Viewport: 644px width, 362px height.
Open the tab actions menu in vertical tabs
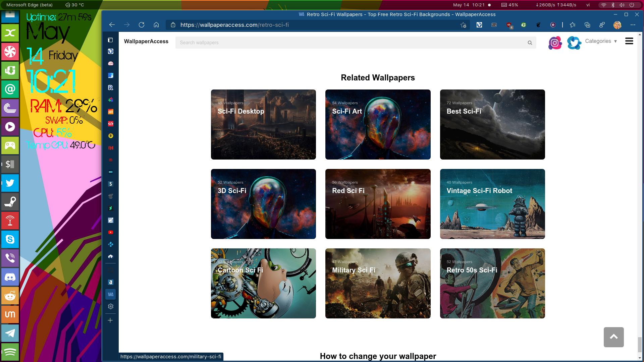[110, 40]
